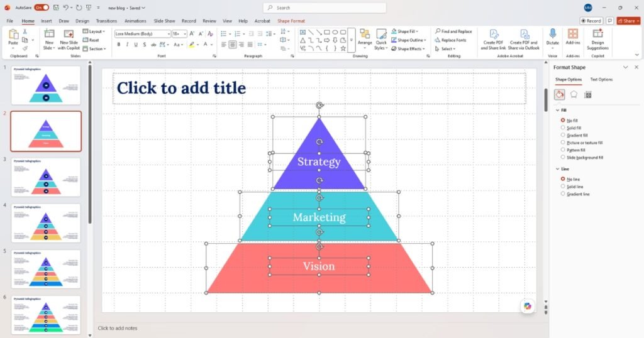Screen dimensions: 644x338
Task: Switch to the Animations tab
Action: (x=135, y=21)
